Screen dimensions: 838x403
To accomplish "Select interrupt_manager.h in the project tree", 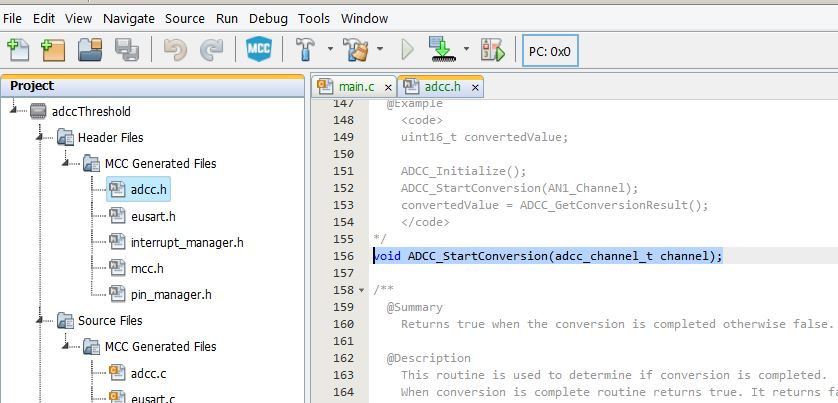I will tap(186, 242).
